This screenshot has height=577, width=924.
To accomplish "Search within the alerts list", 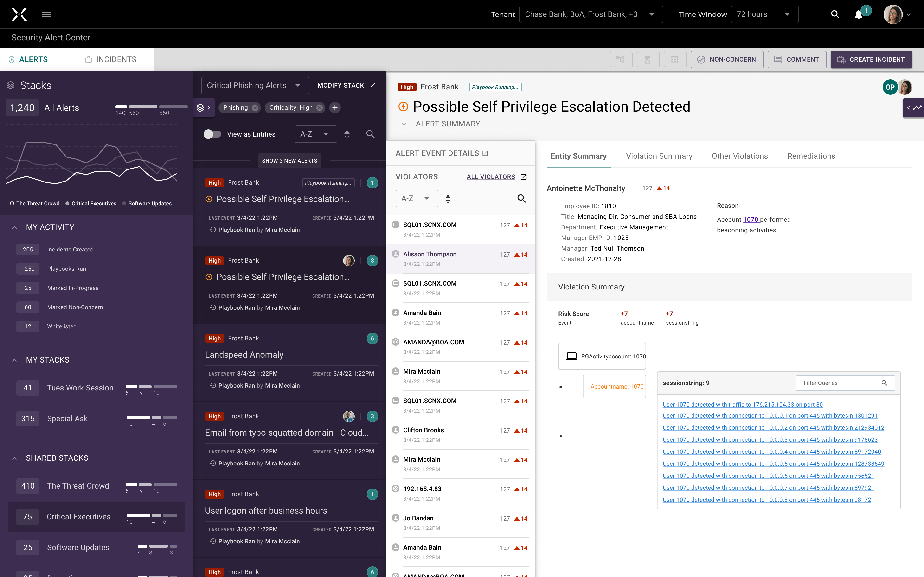I will [370, 134].
